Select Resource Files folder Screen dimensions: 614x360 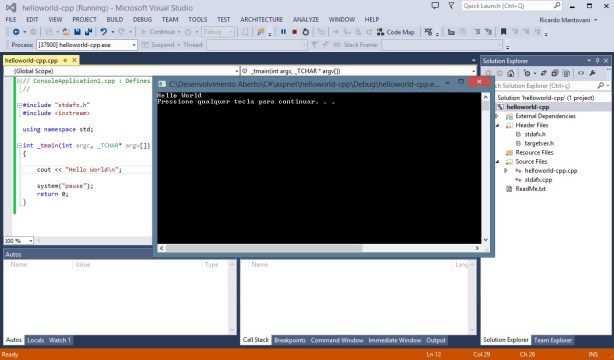(534, 152)
